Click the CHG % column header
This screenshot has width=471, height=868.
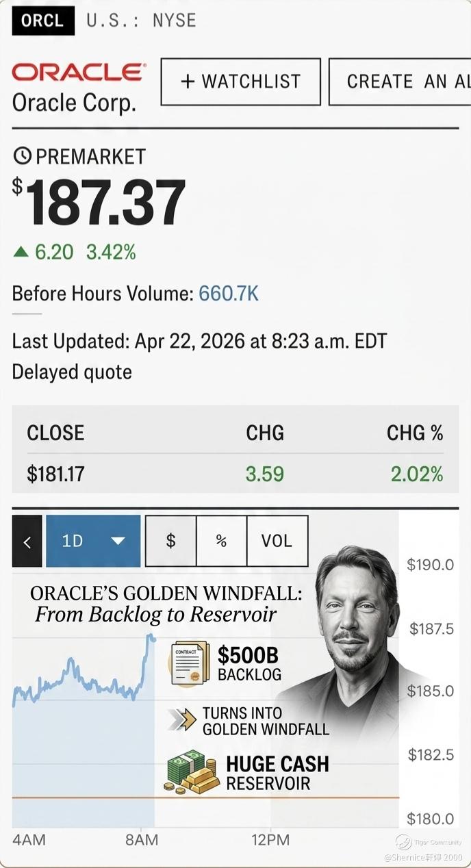415,433
